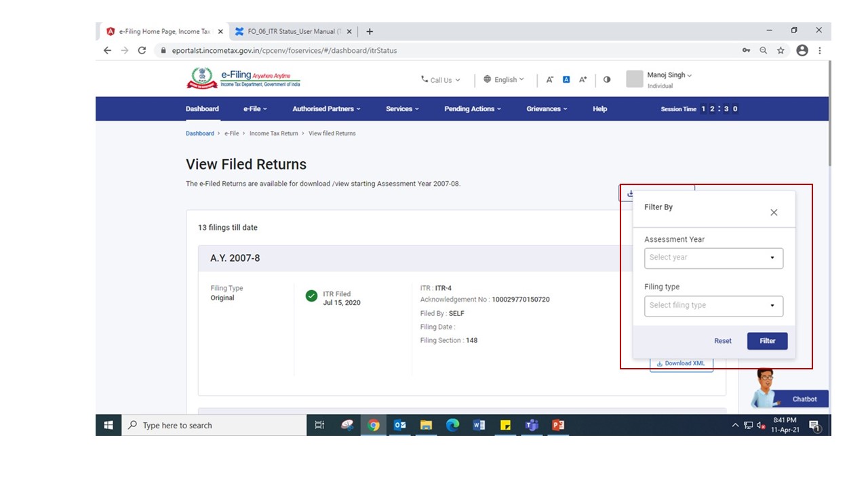Toggle the high contrast mode icon
Screen dimensions: 868x488
(607, 79)
